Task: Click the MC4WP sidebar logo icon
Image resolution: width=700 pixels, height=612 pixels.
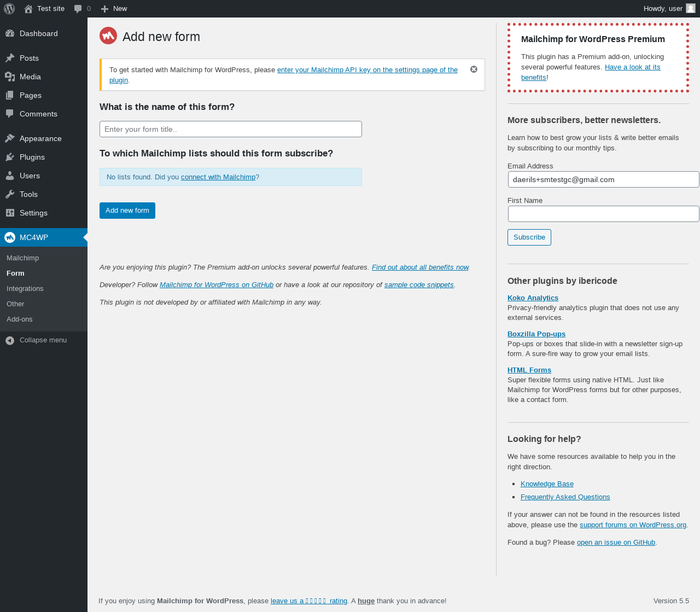Action: point(10,237)
